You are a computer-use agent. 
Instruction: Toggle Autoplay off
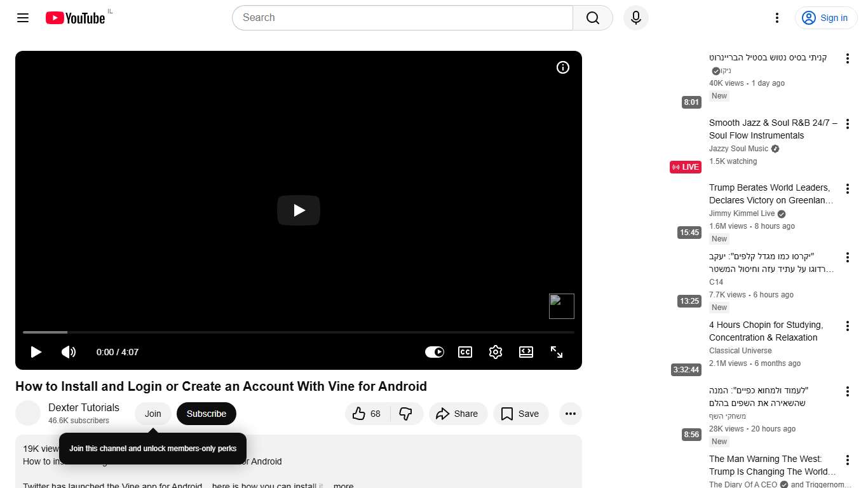pos(434,351)
